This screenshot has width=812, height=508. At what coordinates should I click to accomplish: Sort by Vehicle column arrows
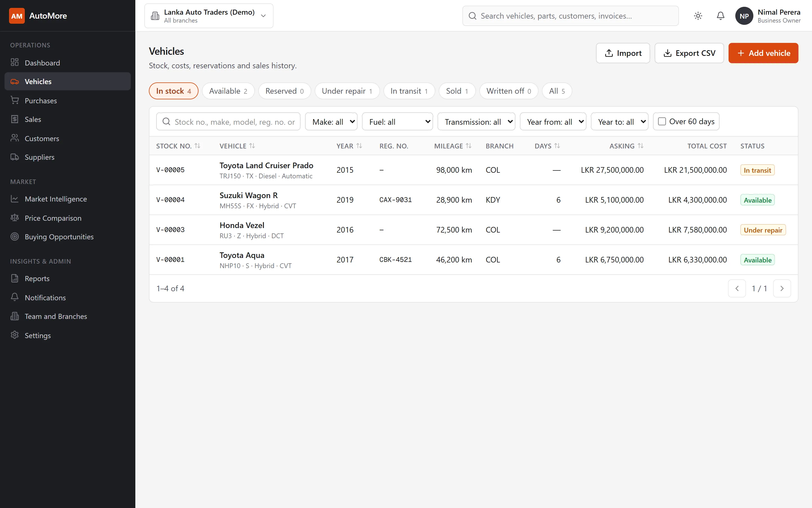pyautogui.click(x=252, y=146)
